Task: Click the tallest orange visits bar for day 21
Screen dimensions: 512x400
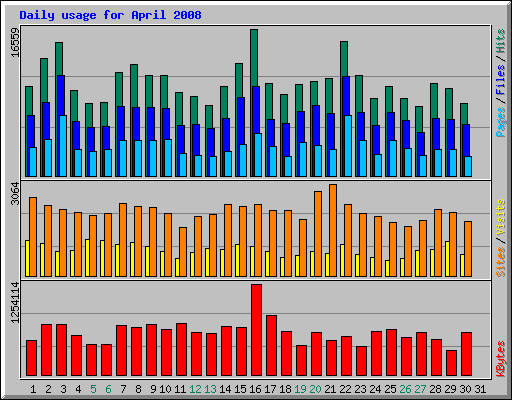Action: point(333,230)
